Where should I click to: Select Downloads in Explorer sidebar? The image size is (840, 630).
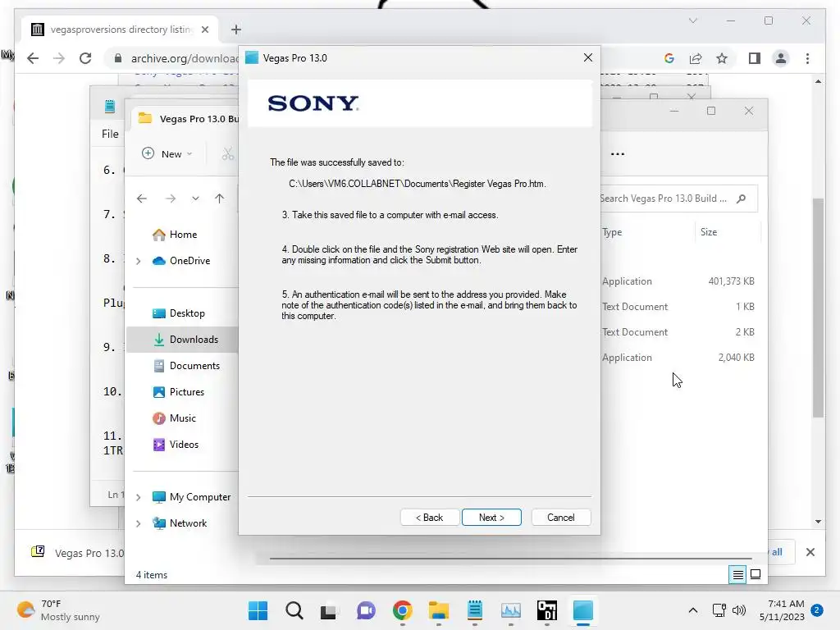[x=182, y=340]
